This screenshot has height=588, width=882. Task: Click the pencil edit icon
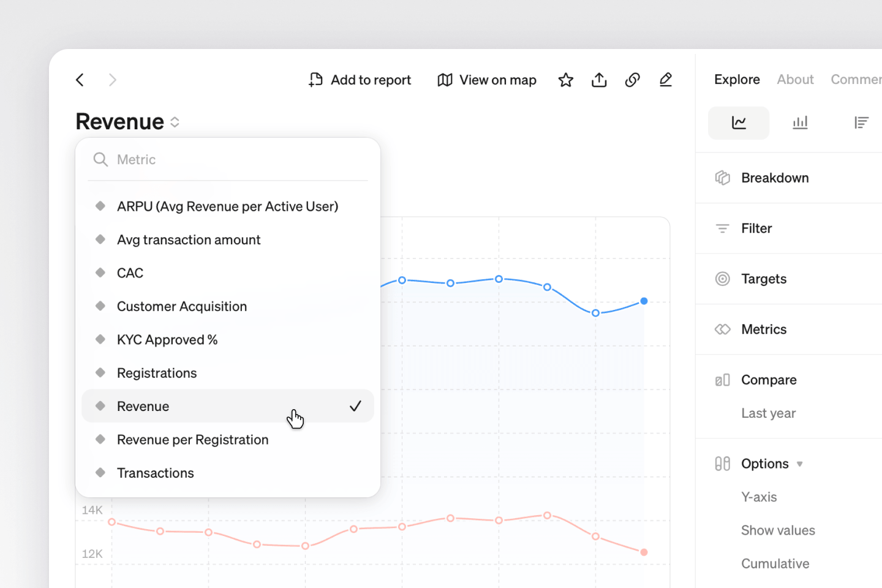pos(666,80)
